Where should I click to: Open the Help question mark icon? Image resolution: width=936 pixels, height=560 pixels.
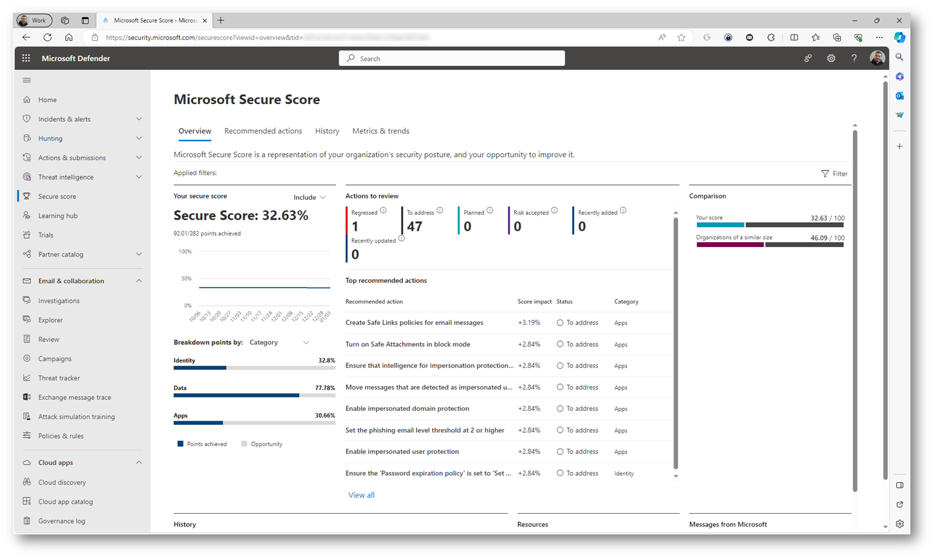coord(854,58)
